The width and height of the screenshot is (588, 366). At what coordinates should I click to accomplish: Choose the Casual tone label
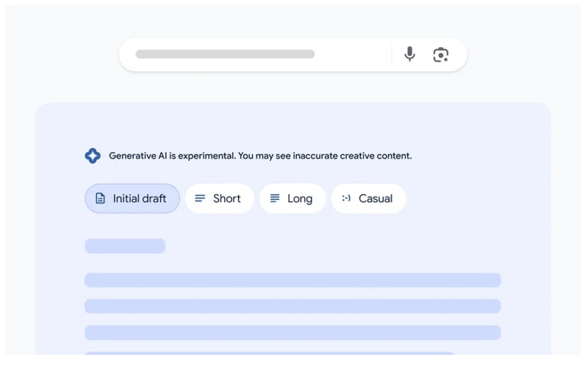coord(376,198)
